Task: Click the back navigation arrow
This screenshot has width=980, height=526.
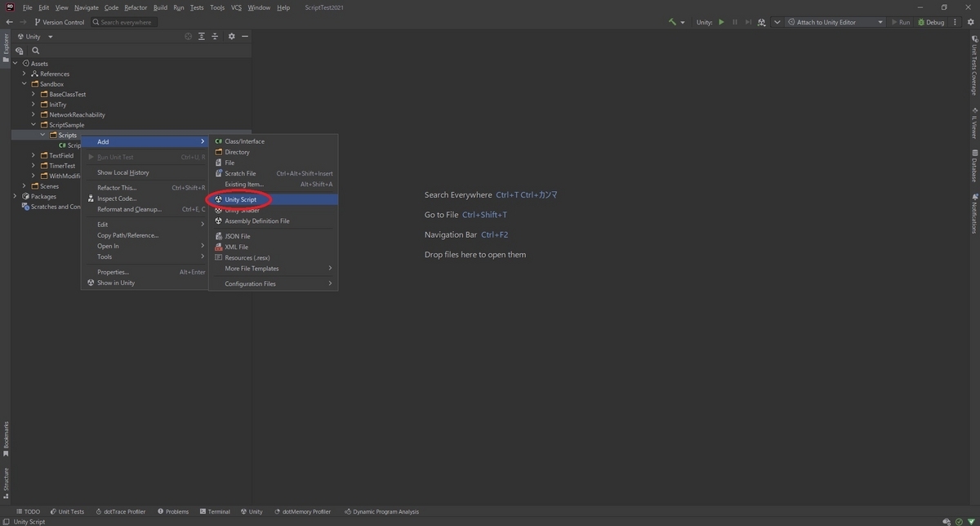Action: [9, 22]
